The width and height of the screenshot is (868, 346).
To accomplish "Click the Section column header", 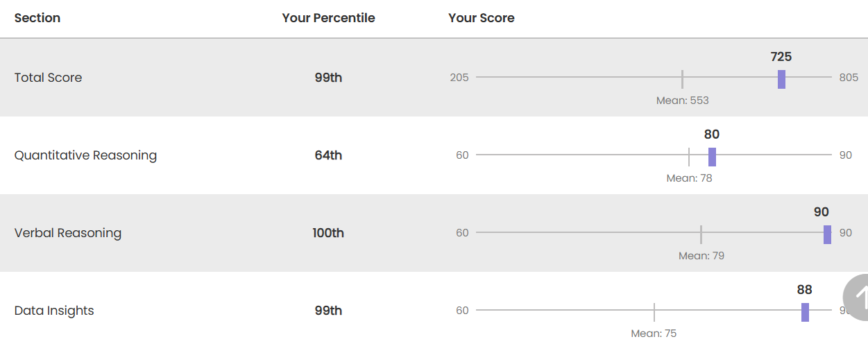I will pos(37,18).
